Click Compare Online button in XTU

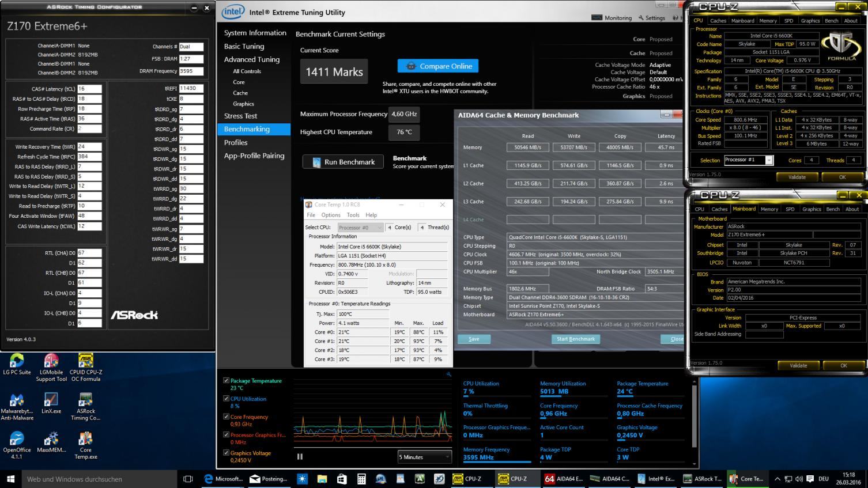[439, 66]
